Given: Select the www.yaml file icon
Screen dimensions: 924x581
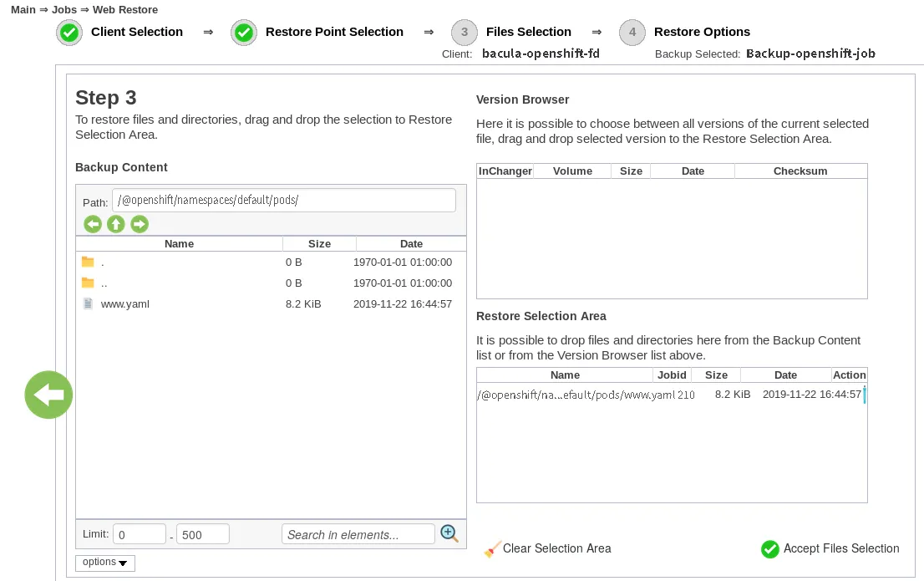Looking at the screenshot, I should [x=88, y=304].
